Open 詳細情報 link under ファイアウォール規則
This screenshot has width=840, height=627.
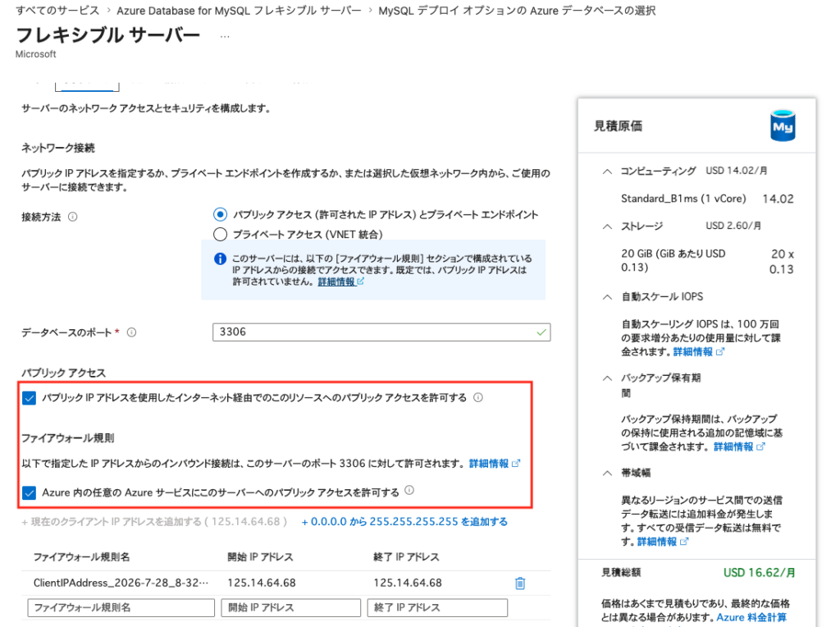click(x=494, y=463)
